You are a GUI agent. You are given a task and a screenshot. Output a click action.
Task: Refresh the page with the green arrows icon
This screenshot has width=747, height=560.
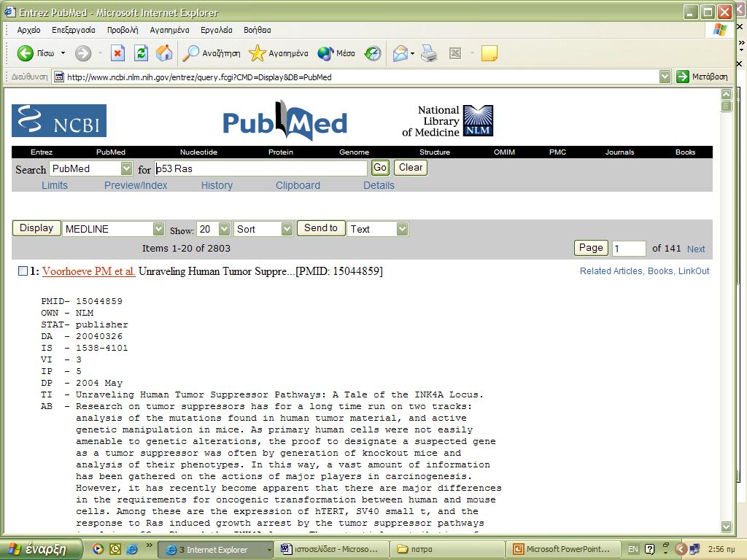click(x=141, y=53)
